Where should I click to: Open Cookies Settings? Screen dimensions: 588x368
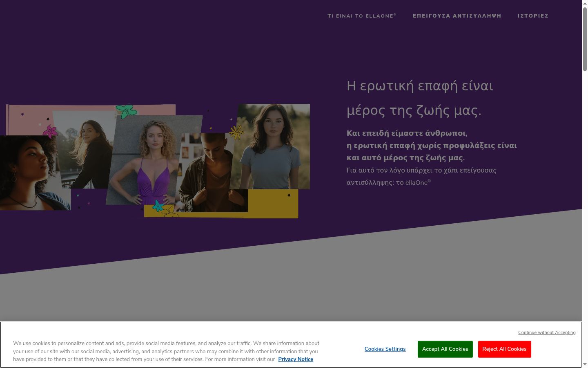pyautogui.click(x=385, y=349)
